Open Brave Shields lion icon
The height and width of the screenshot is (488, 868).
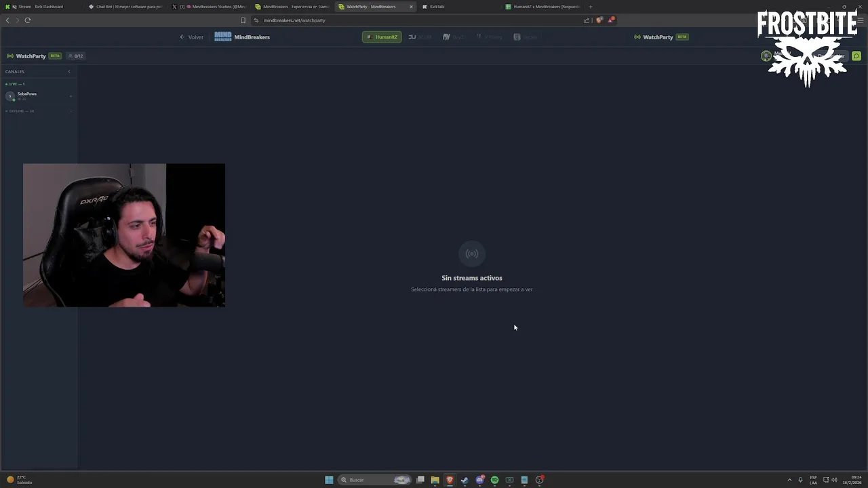pos(599,20)
